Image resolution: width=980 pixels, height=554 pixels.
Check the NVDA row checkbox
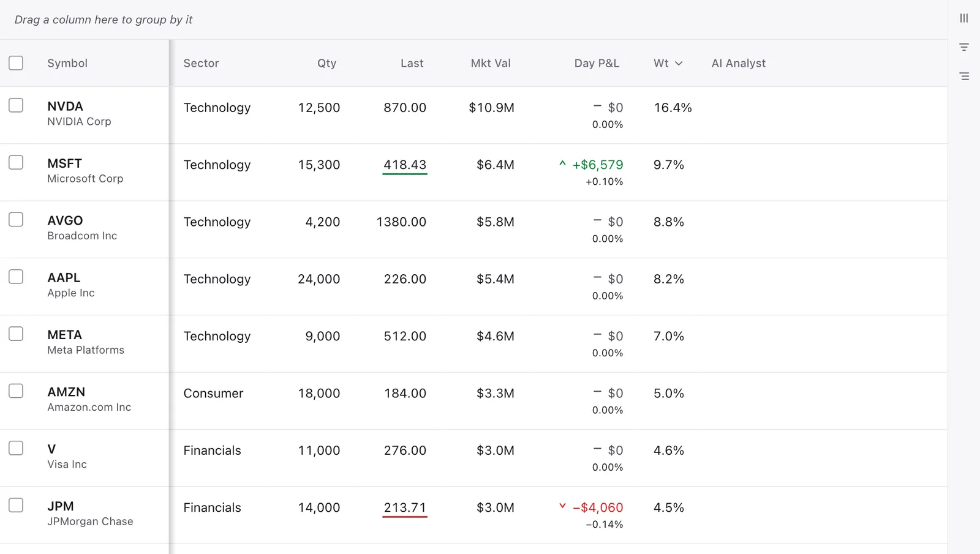(16, 105)
